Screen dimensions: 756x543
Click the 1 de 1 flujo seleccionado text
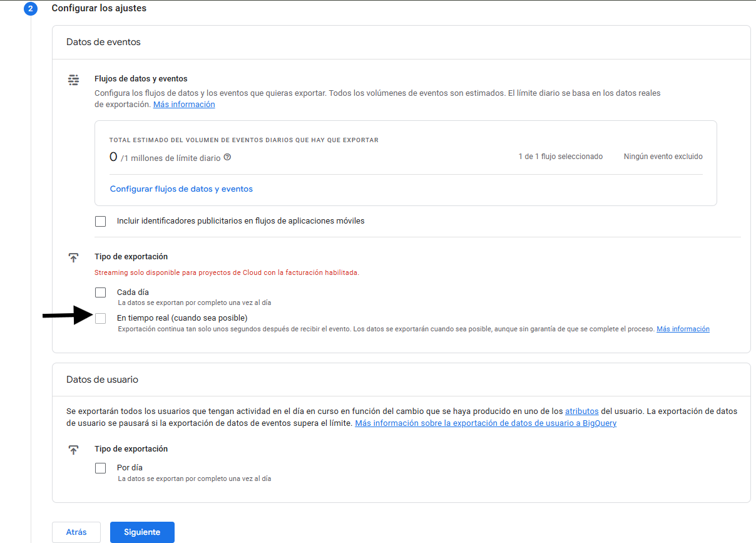click(x=560, y=156)
